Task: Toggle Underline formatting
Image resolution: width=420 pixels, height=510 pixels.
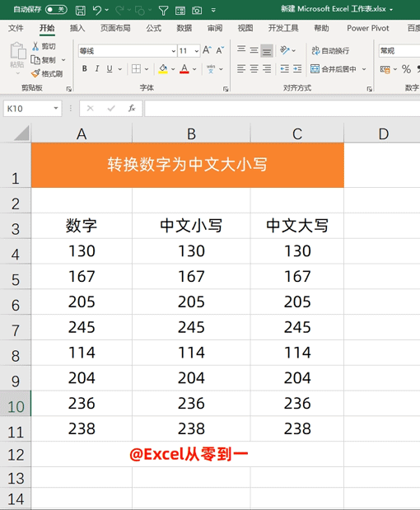Action: [110, 68]
